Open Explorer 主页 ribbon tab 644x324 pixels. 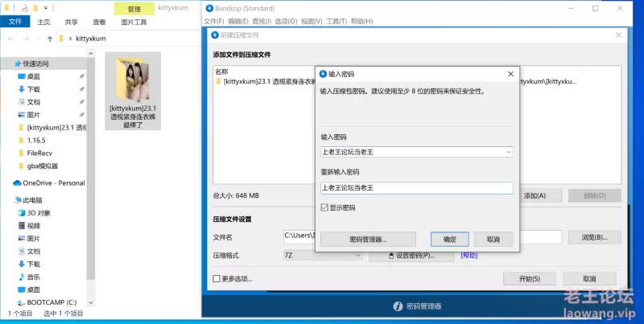[x=43, y=23]
